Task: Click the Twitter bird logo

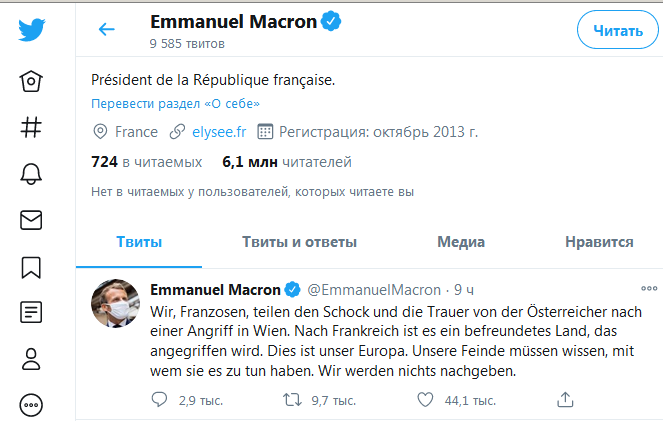Action: coord(31,30)
